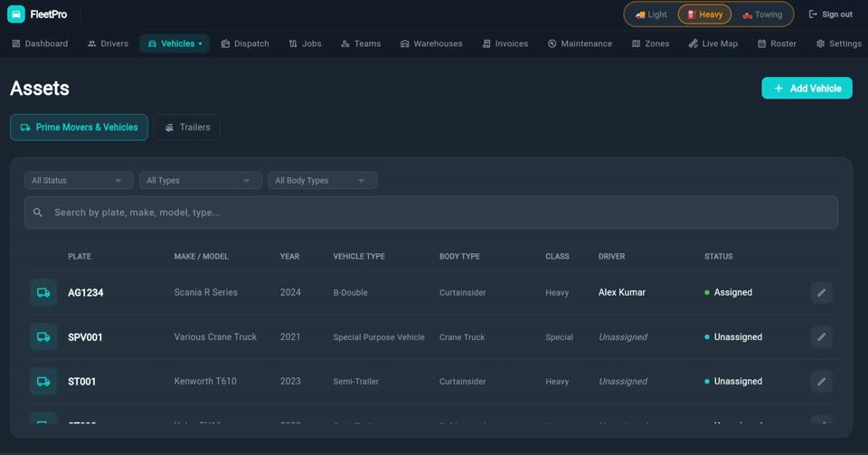Open the Jobs page
The image size is (868, 455).
click(x=305, y=43)
